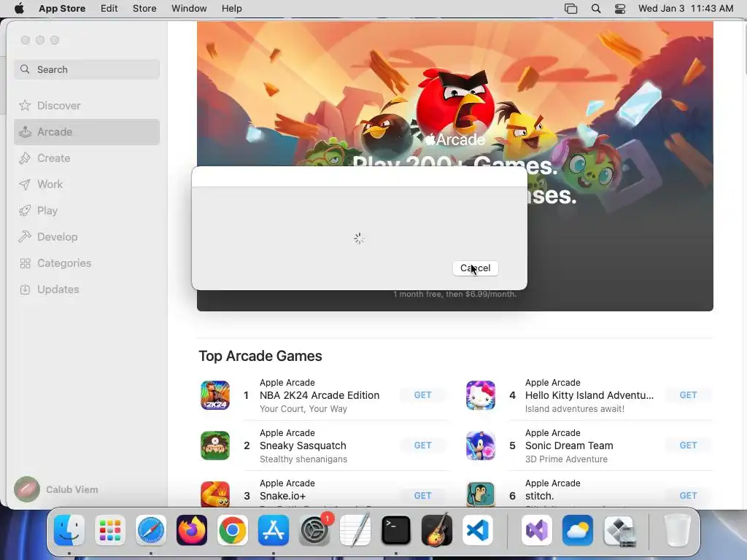Image resolution: width=747 pixels, height=560 pixels.
Task: Click the Search field in sidebar
Action: (x=87, y=69)
